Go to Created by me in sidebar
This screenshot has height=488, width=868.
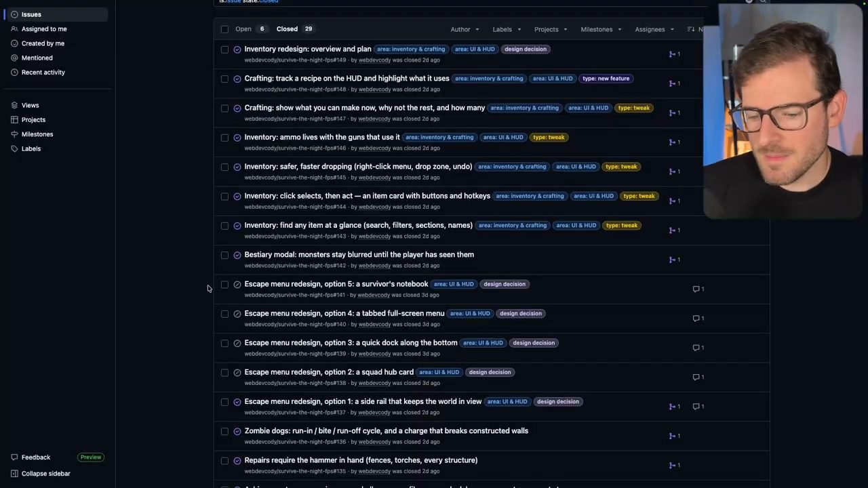point(43,43)
